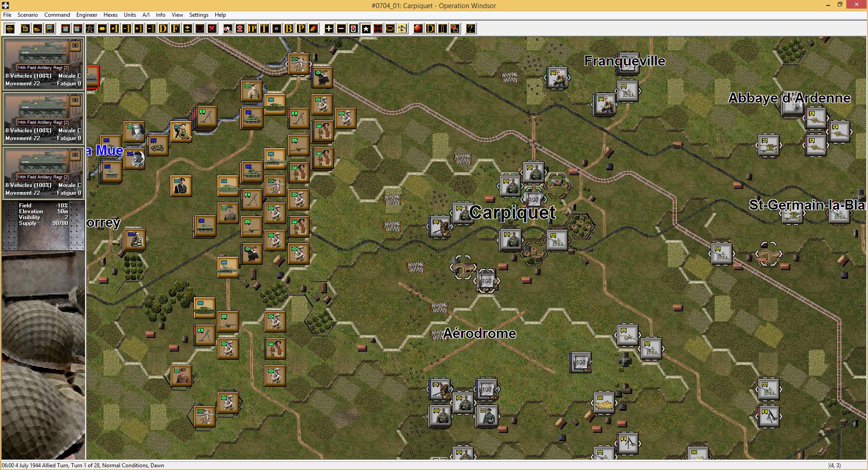Click the star-with-red-cross toolbar icon
868x470 pixels.
[228, 29]
